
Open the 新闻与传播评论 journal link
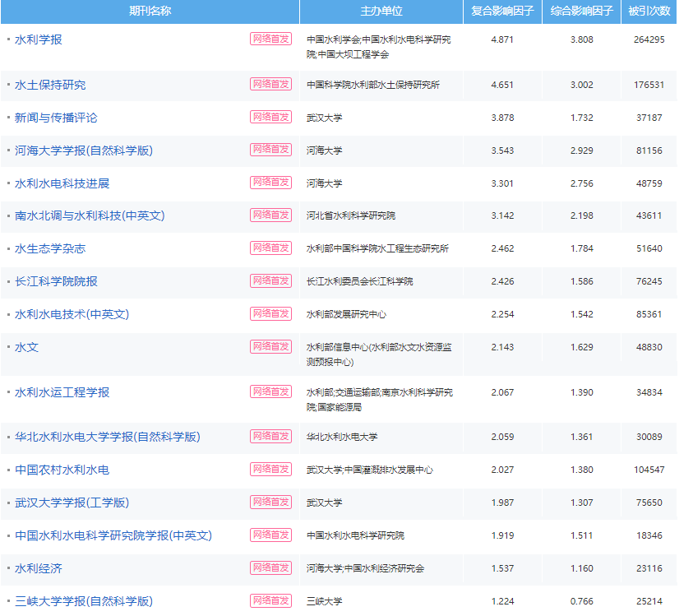coord(56,118)
